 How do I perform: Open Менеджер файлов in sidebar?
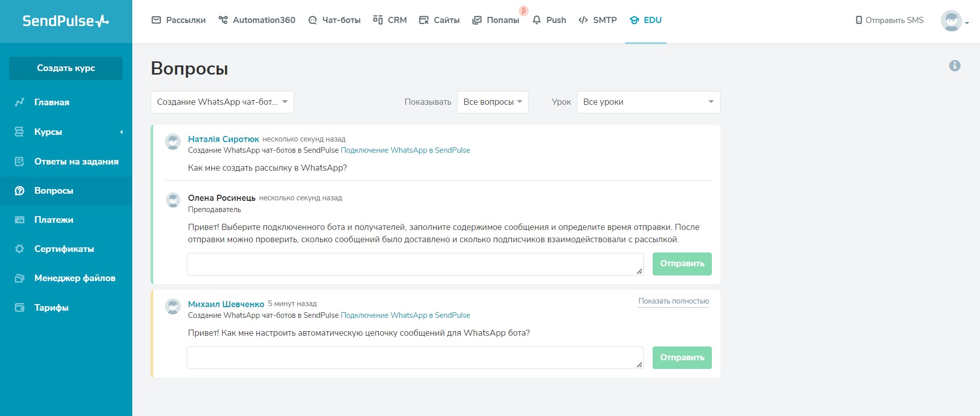click(x=66, y=278)
